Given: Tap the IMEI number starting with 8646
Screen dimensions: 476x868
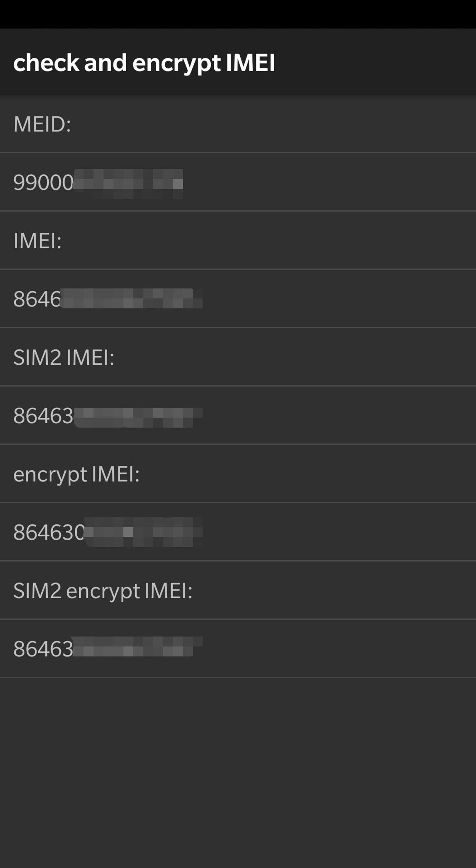Looking at the screenshot, I should [x=108, y=299].
